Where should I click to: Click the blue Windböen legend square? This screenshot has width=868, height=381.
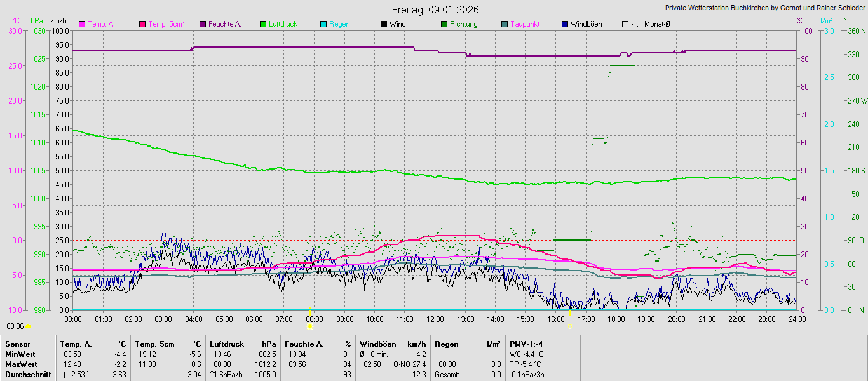click(x=565, y=24)
